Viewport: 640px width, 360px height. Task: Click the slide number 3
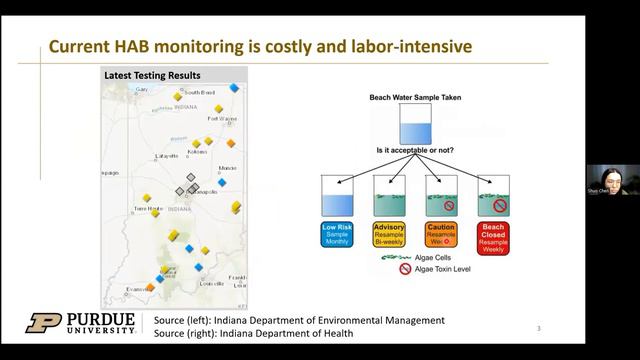coord(539,328)
